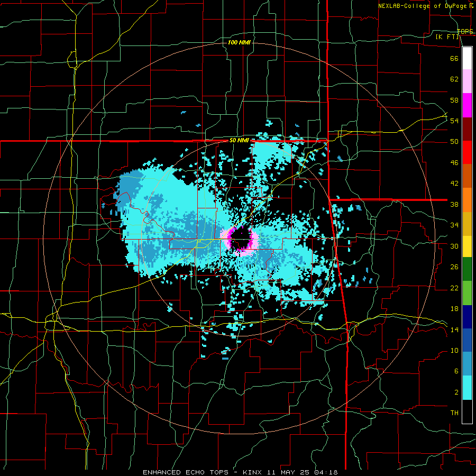Select the light orange legend color block
This screenshot has height=476, width=476.
pos(467,200)
